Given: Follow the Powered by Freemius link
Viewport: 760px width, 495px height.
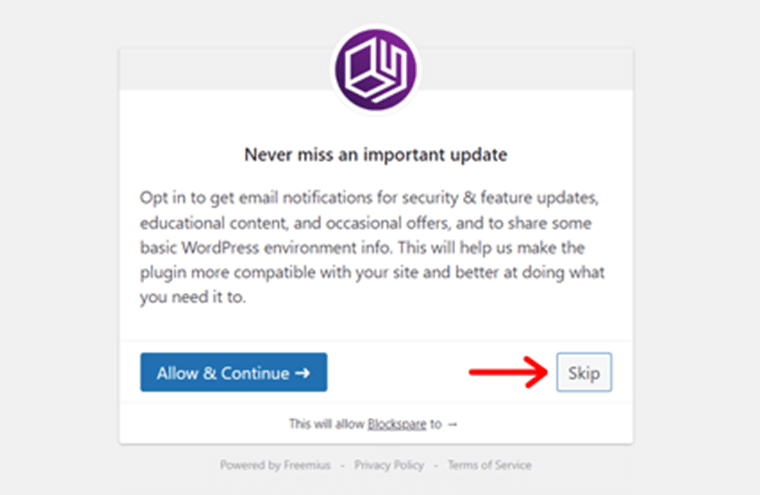Looking at the screenshot, I should pos(275,465).
